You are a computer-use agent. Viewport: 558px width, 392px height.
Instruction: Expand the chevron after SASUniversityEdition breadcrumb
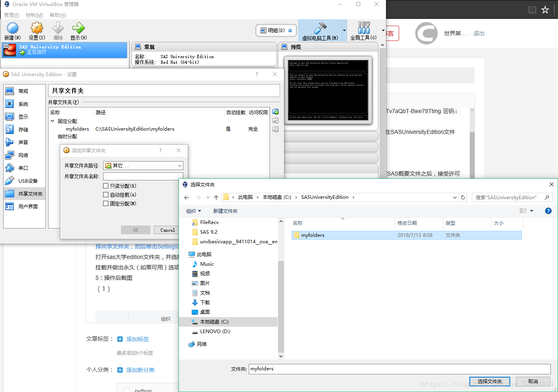click(x=353, y=197)
